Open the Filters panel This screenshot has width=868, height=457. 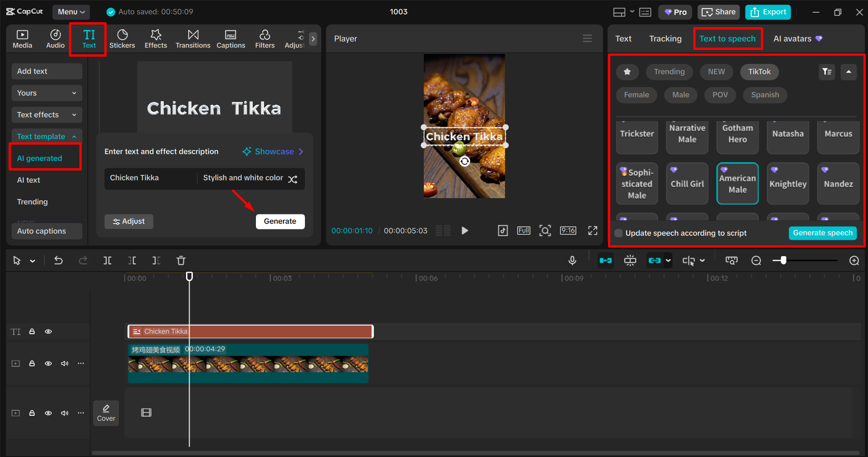[x=265, y=39]
